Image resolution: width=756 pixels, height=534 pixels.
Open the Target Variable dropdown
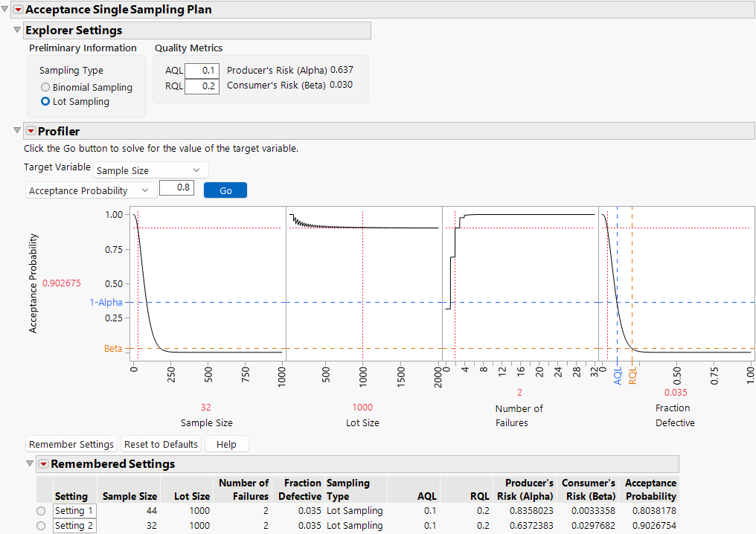pyautogui.click(x=150, y=170)
